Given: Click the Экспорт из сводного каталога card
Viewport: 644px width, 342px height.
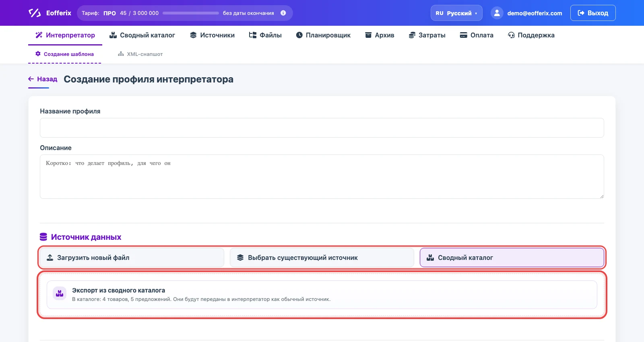Looking at the screenshot, I should pos(322,295).
